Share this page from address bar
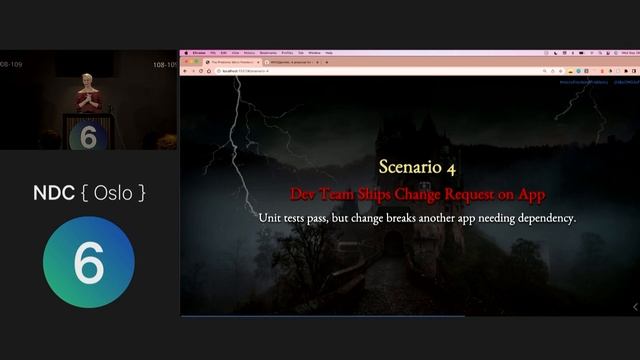The image size is (640, 360). (553, 71)
